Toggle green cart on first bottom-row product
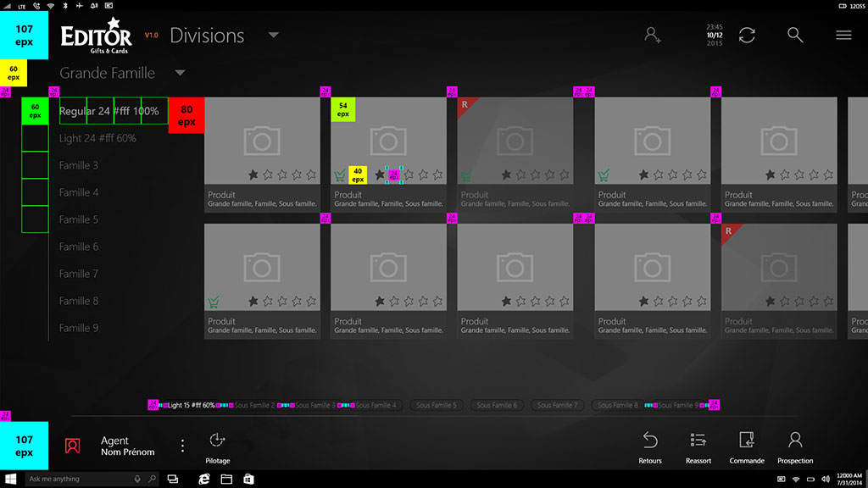Viewport: 868px width, 488px height. pos(214,302)
